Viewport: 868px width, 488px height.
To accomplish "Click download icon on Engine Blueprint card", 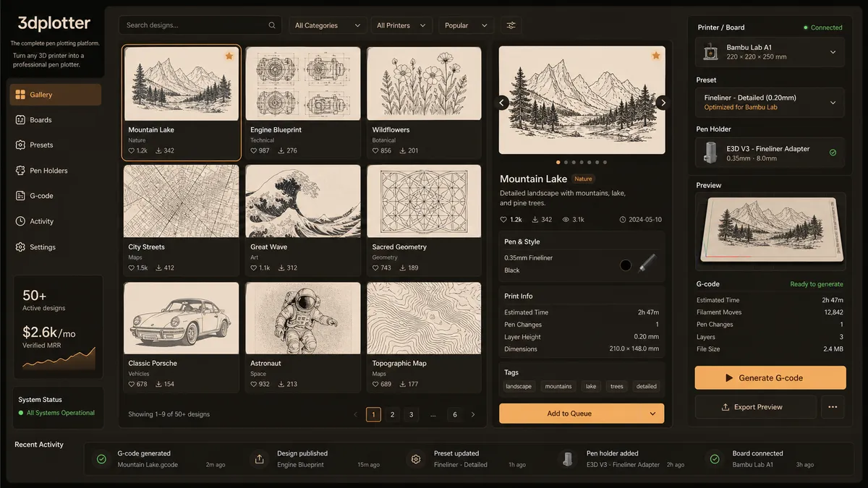I will (281, 150).
